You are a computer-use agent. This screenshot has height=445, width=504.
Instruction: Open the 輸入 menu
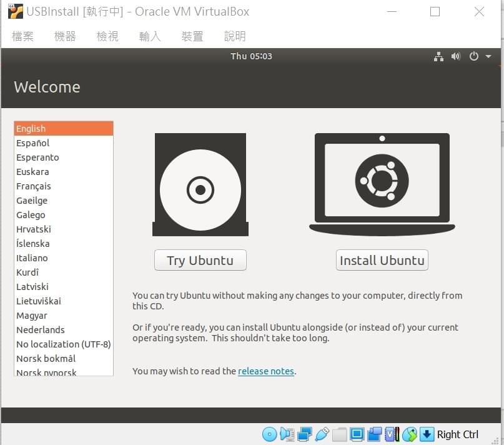150,36
